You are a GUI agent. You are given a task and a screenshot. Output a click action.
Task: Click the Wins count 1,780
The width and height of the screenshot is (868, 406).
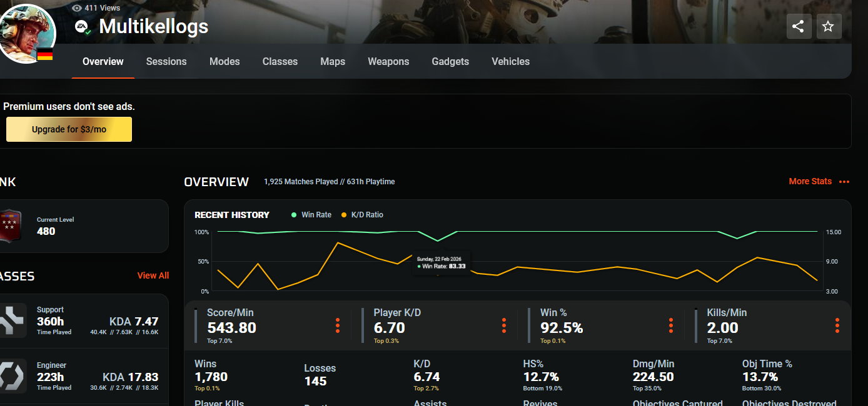tap(211, 377)
